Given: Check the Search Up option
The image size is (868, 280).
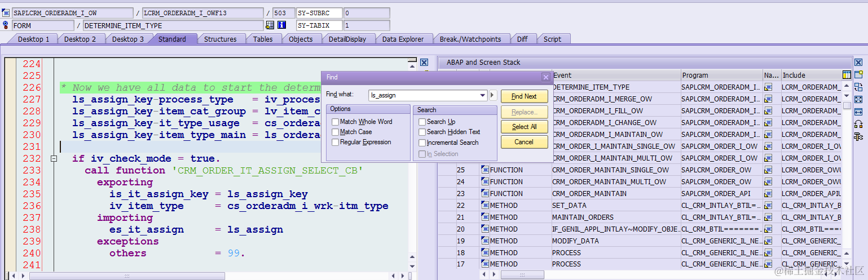Looking at the screenshot, I should [x=422, y=122].
